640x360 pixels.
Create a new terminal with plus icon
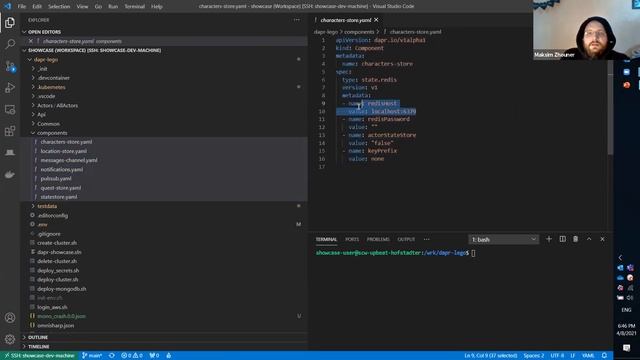pyautogui.click(x=549, y=239)
